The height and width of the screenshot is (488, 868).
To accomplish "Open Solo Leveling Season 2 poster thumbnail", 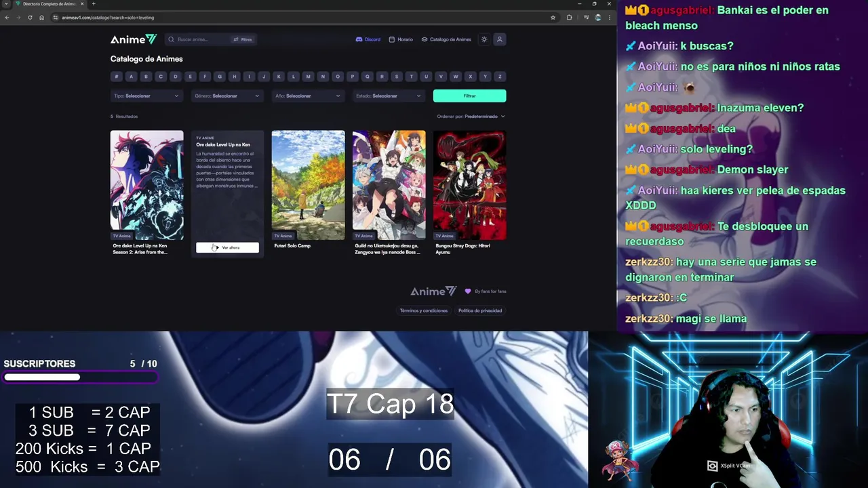I will point(146,185).
